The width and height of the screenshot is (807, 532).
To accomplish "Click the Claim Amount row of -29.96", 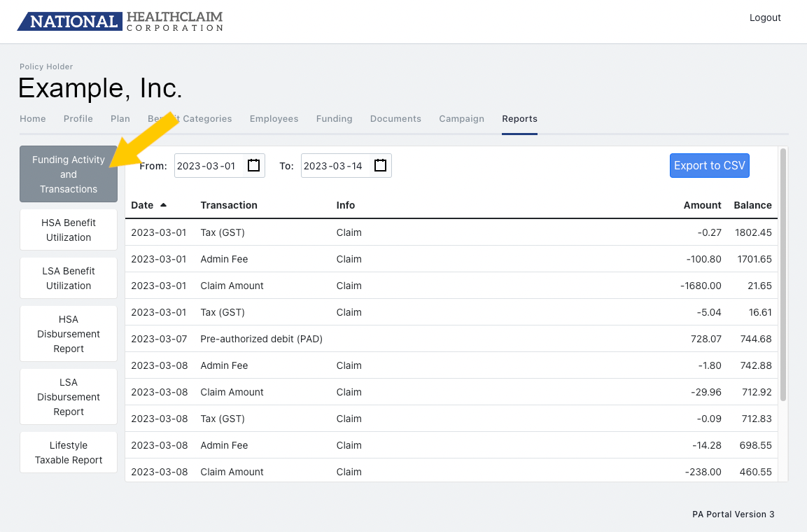I will coord(451,392).
